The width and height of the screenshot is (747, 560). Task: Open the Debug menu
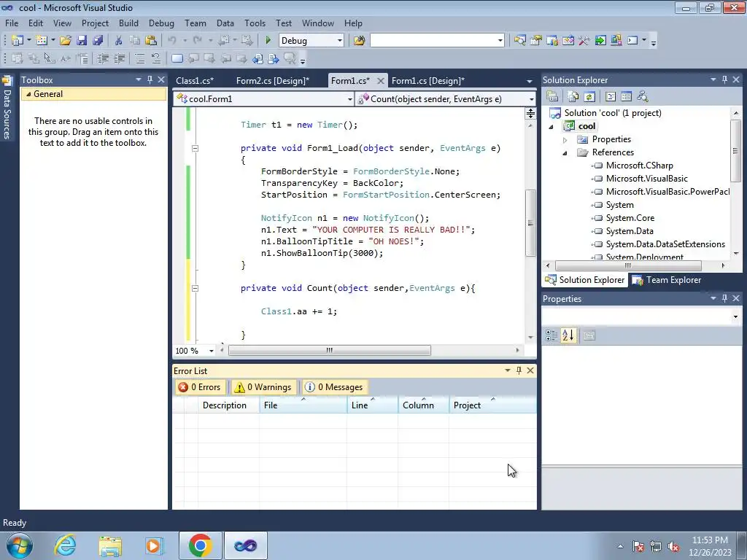tap(161, 23)
